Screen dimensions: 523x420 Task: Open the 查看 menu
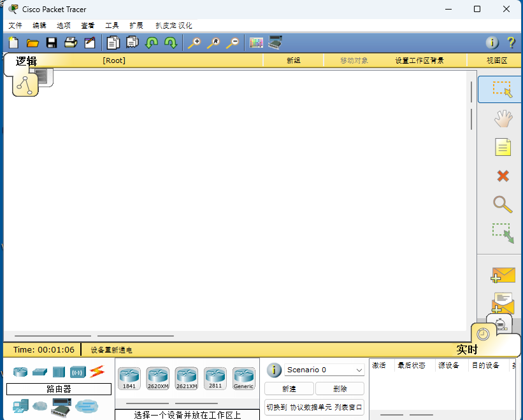88,25
